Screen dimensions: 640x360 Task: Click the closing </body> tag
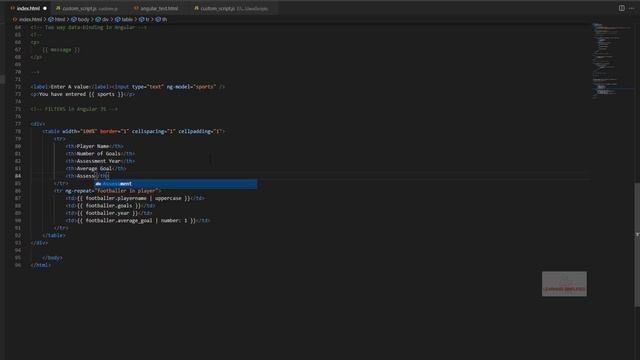52,258
